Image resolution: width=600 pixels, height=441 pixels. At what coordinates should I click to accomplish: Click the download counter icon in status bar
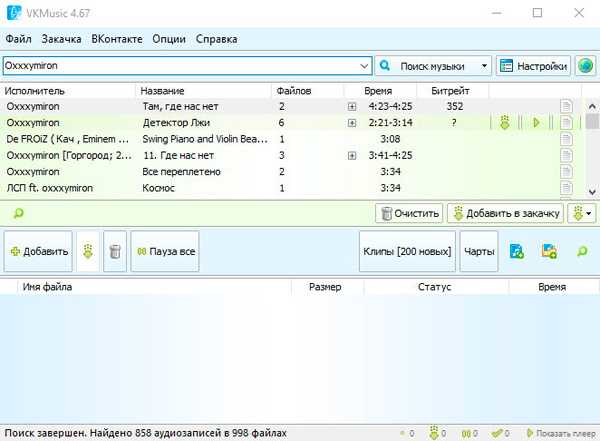(434, 433)
